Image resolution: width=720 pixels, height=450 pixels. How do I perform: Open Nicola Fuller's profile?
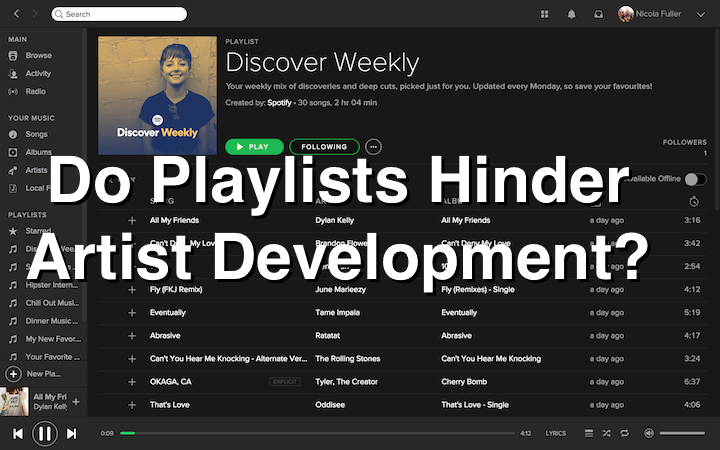coord(649,14)
